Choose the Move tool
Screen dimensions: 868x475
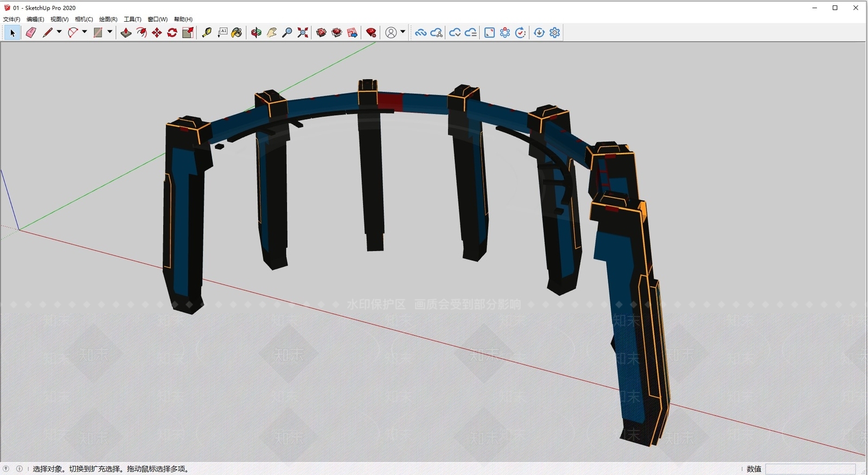(157, 33)
